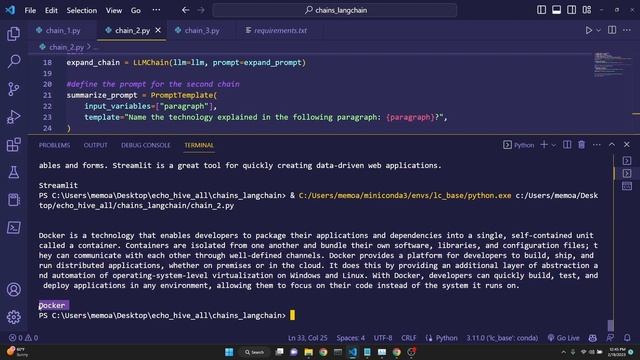640x360 pixels.
Task: Click taskbar Search box
Action: [255, 352]
